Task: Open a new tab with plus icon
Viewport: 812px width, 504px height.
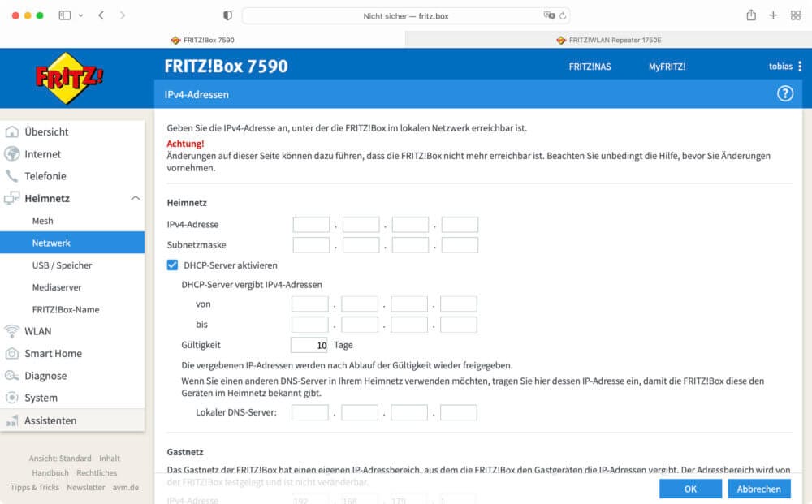Action: click(773, 15)
